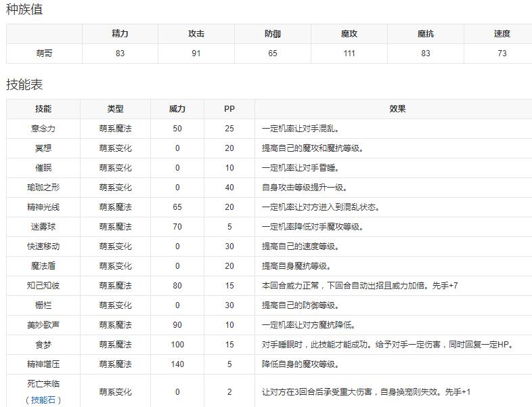Click the 食梦 skill cell
Screen dimensions: 532x407
click(x=44, y=344)
